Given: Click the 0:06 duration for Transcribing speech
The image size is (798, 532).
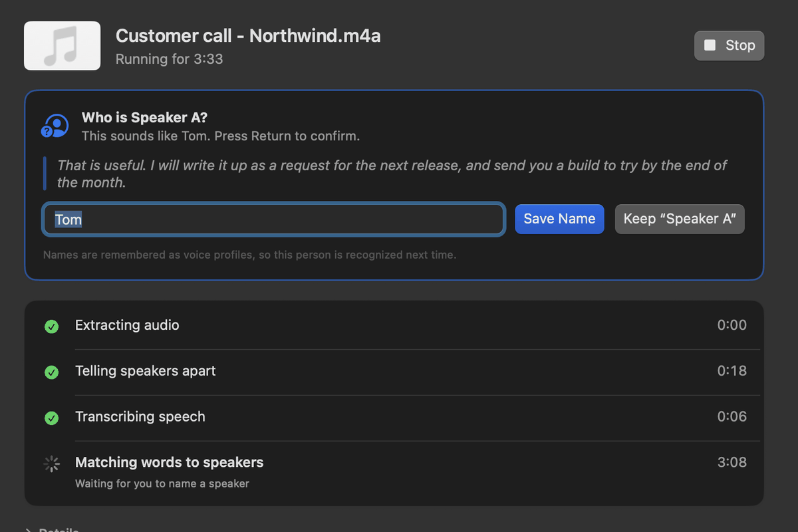Looking at the screenshot, I should [731, 417].
